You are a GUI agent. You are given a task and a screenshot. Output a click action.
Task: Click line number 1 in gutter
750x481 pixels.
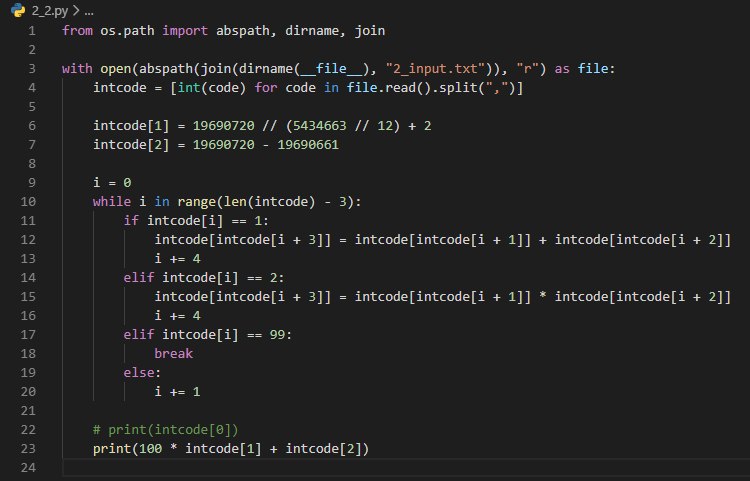32,31
